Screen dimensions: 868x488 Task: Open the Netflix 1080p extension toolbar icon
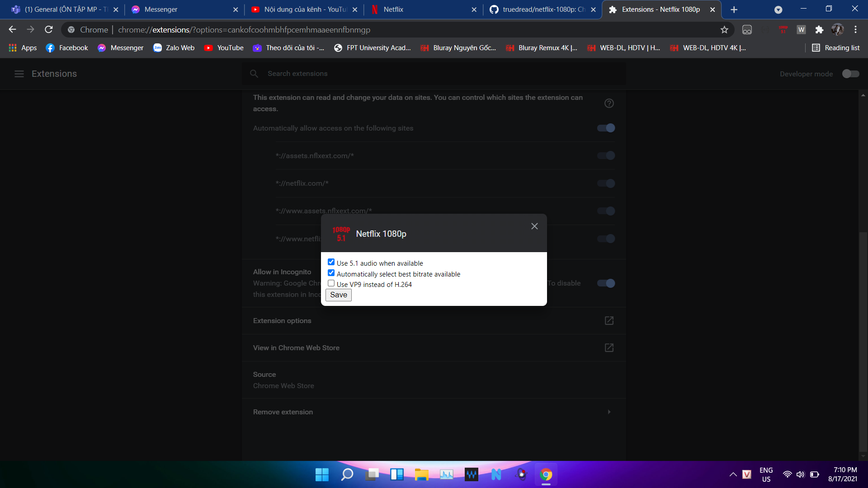pyautogui.click(x=783, y=30)
